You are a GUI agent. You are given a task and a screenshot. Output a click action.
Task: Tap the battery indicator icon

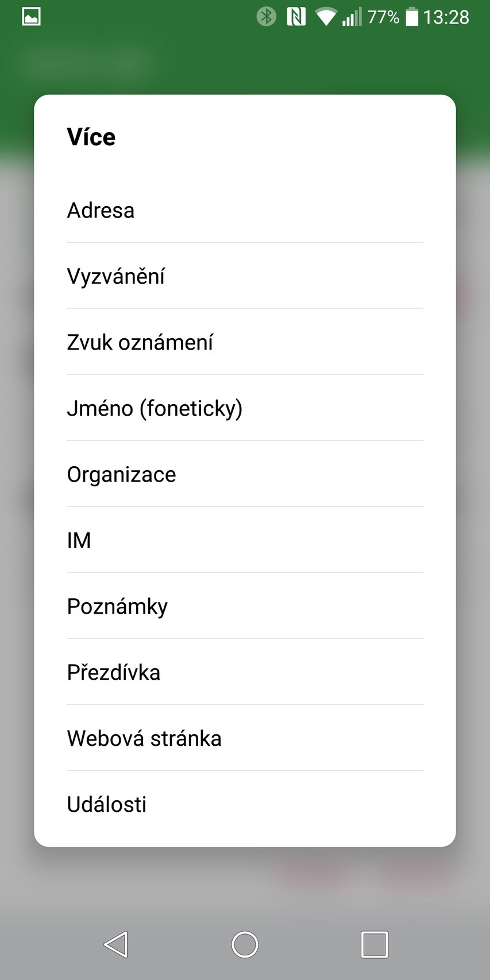coord(412,17)
